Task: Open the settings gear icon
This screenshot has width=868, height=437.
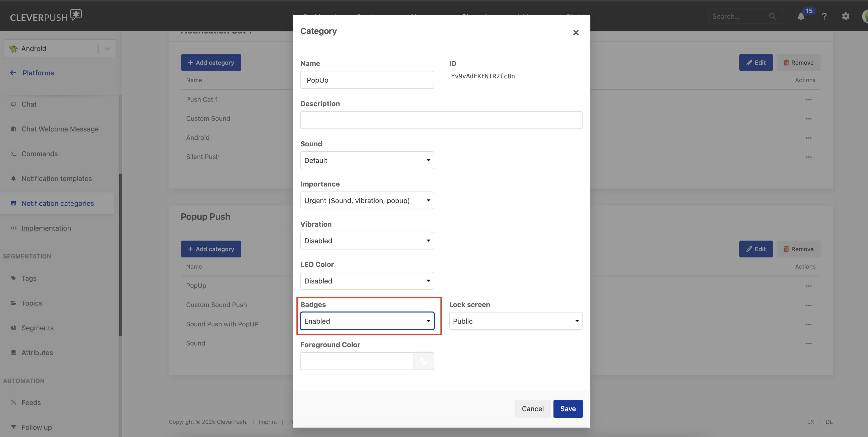Action: tap(845, 16)
